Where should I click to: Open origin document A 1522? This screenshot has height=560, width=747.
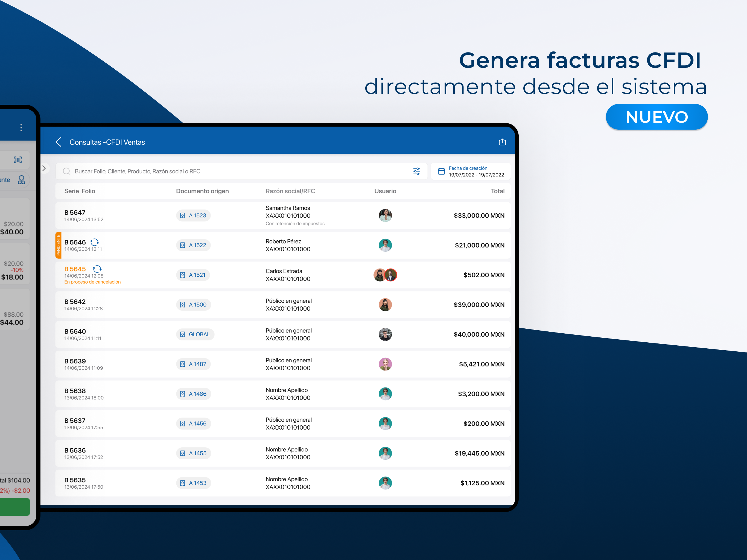[193, 245]
